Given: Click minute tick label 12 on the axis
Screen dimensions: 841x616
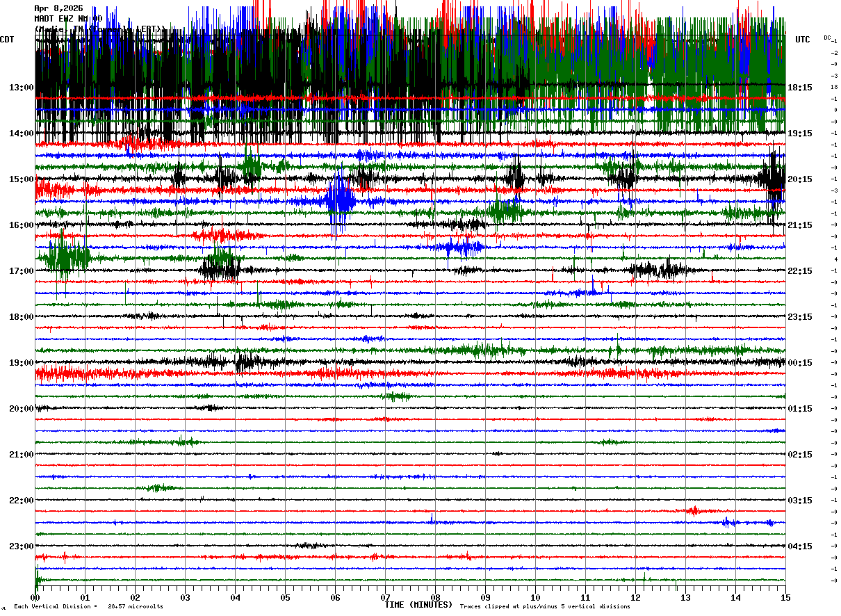Looking at the screenshot, I should click(635, 597).
